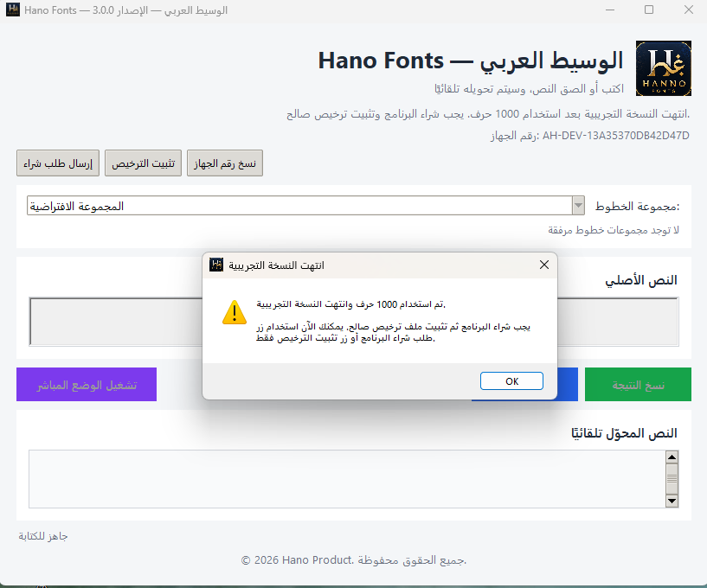The image size is (707, 588).
Task: Click the green نسخ النتيجة button
Action: pos(638,384)
